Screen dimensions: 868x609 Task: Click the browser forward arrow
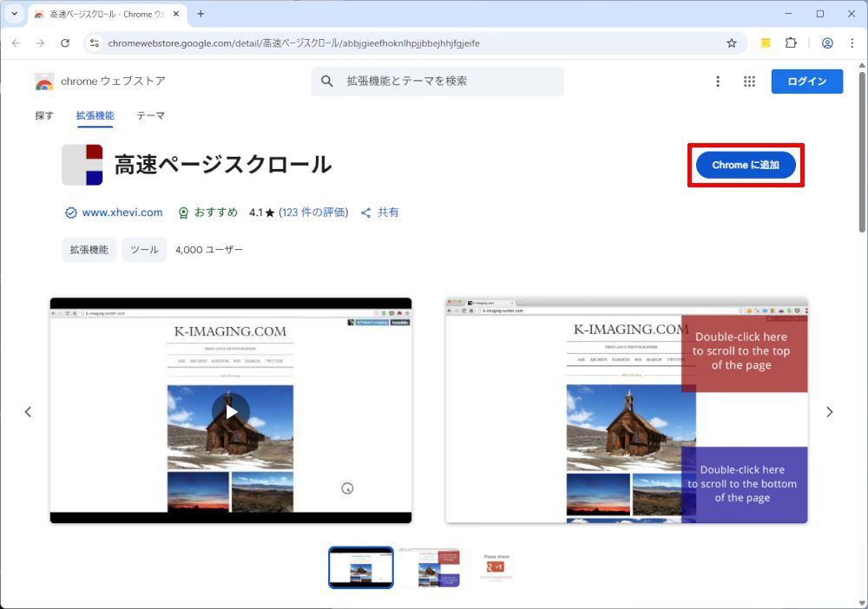click(40, 43)
